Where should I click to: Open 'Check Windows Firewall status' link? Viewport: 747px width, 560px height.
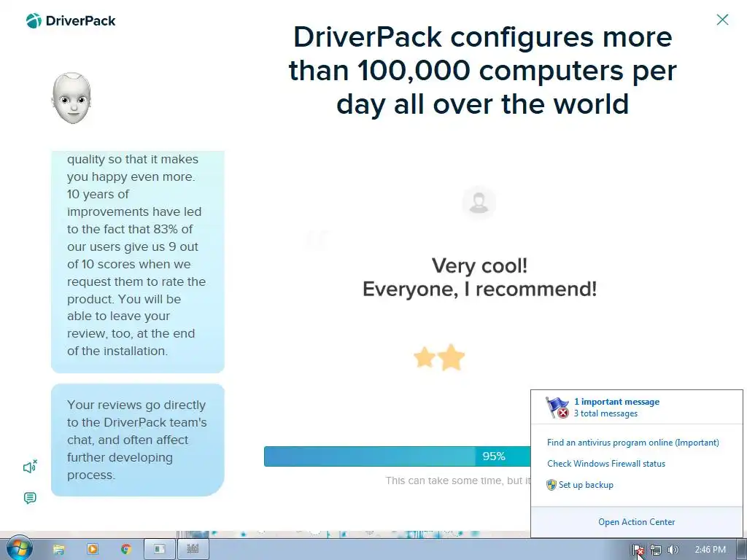[606, 463]
